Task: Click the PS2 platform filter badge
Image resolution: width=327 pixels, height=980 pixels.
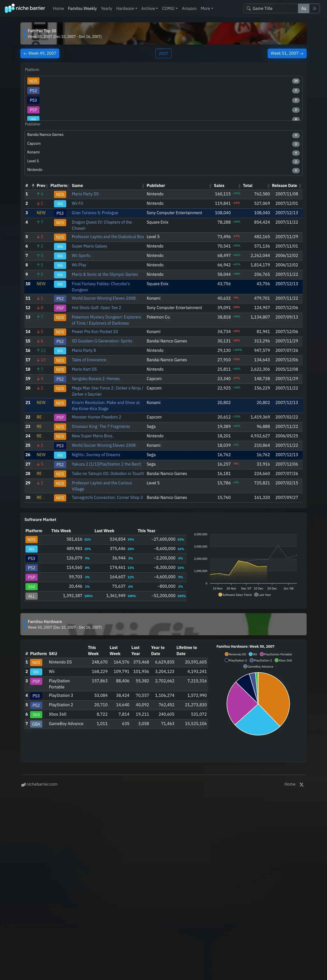Action: [33, 91]
